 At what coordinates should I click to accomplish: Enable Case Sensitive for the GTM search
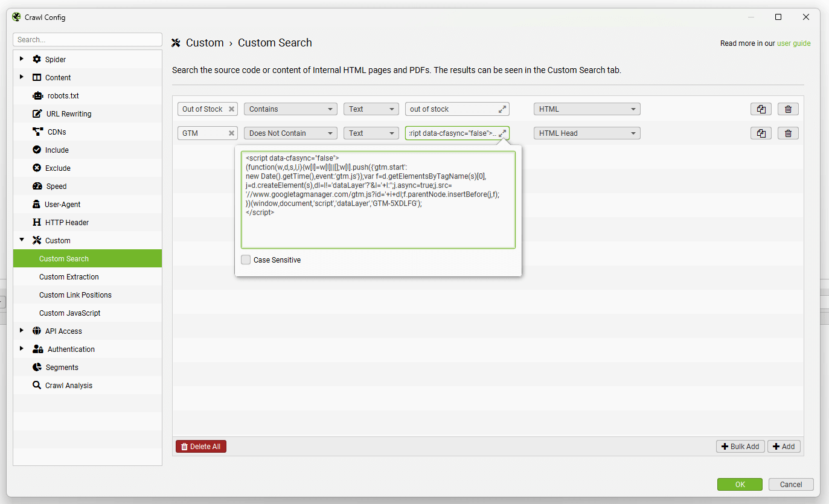click(x=246, y=260)
